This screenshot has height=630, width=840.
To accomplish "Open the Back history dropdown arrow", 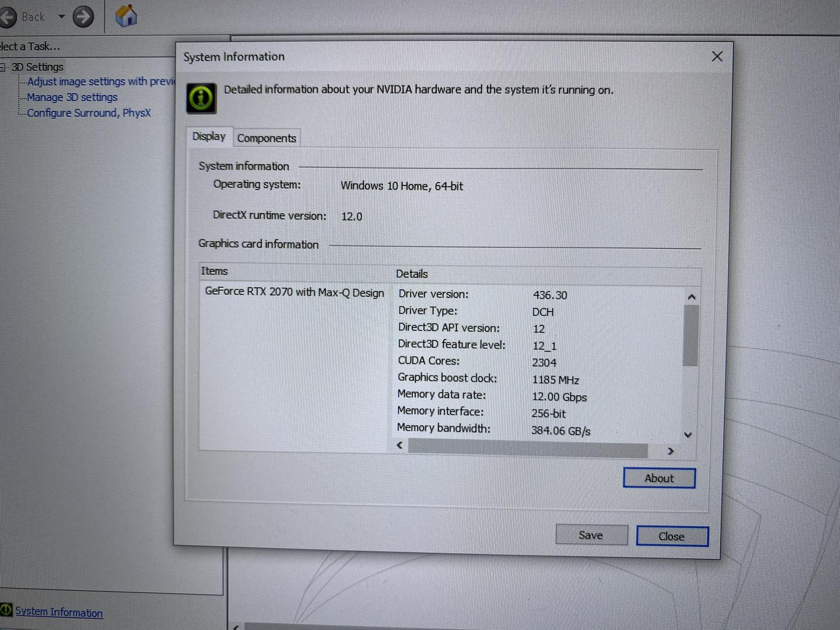I will point(61,16).
